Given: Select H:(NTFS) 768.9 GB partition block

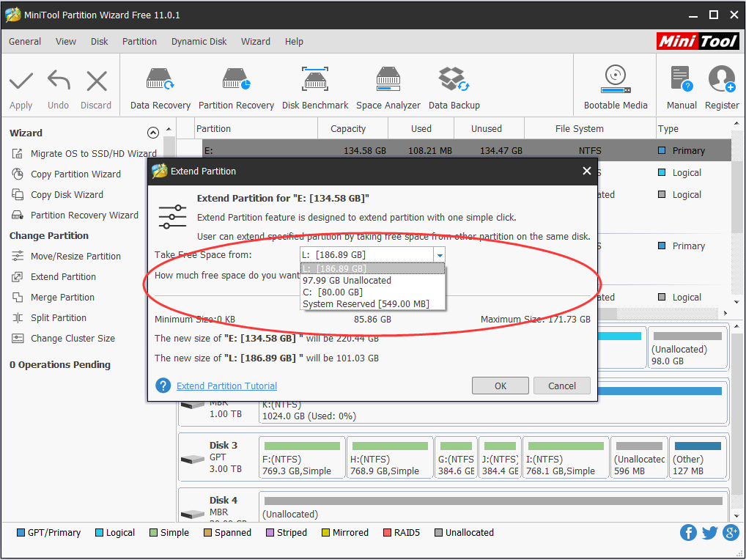Looking at the screenshot, I should pyautogui.click(x=390, y=457).
